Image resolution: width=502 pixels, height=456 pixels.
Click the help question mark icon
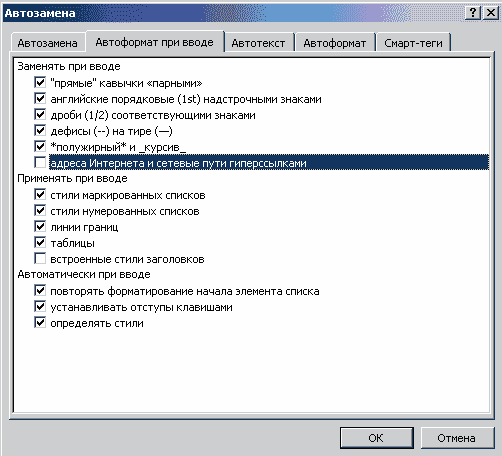(473, 13)
